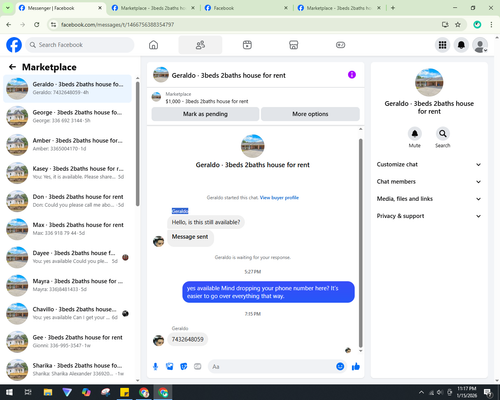The height and width of the screenshot is (400, 500).
Task: Open the Gaming icon in top navigation
Action: tap(340, 45)
